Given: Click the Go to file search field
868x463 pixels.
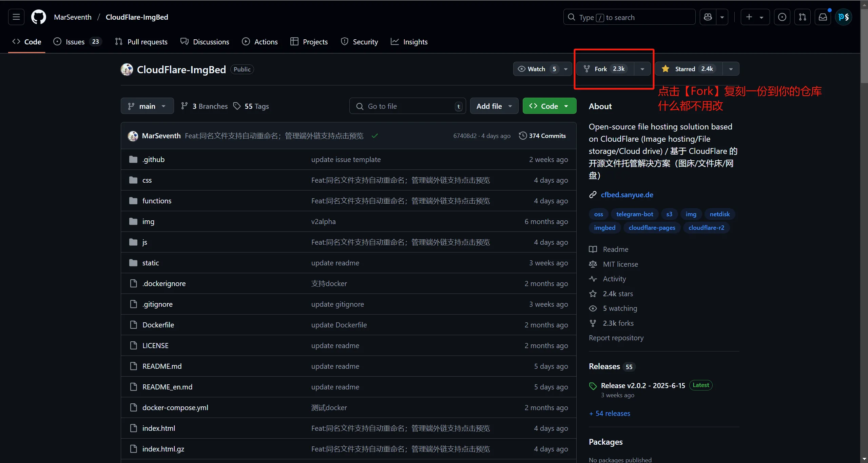Looking at the screenshot, I should coord(407,106).
